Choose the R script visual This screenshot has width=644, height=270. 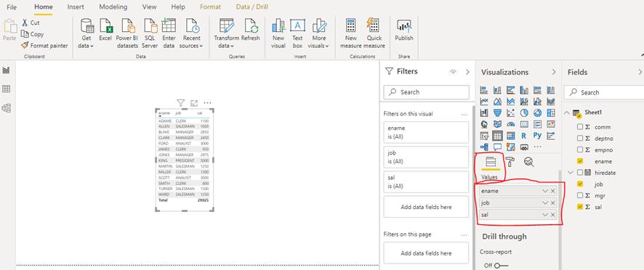(524, 136)
